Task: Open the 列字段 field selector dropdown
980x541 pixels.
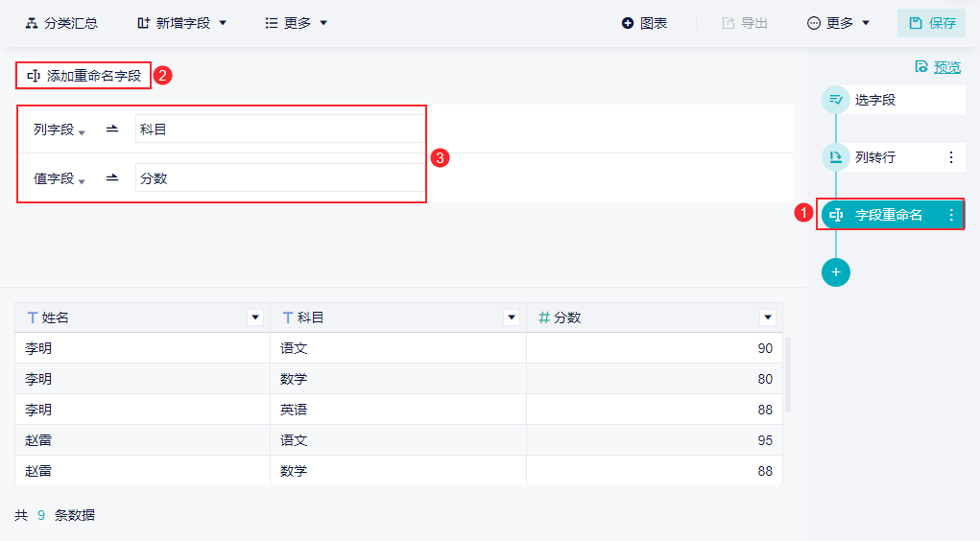Action: [x=60, y=129]
